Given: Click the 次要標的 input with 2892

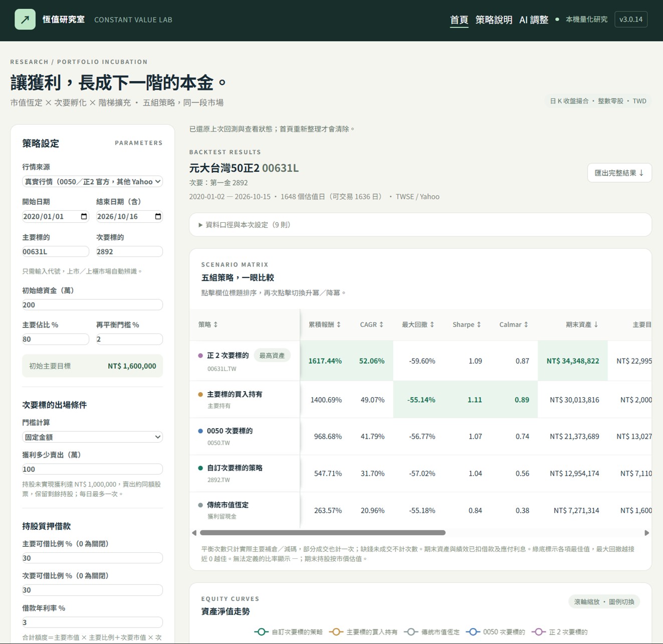Looking at the screenshot, I should pyautogui.click(x=129, y=251).
